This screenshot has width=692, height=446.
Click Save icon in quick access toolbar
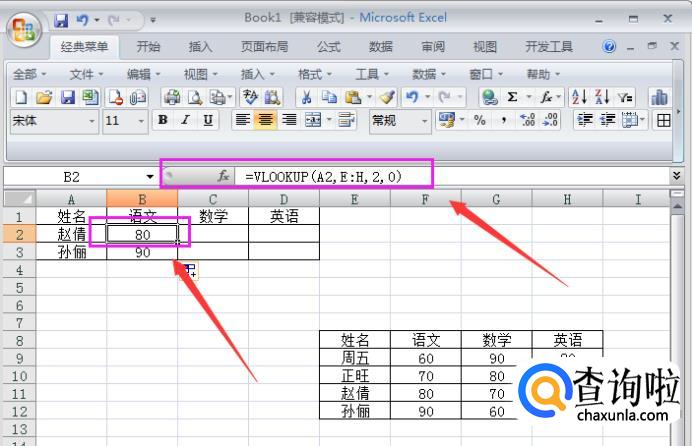[x=61, y=20]
